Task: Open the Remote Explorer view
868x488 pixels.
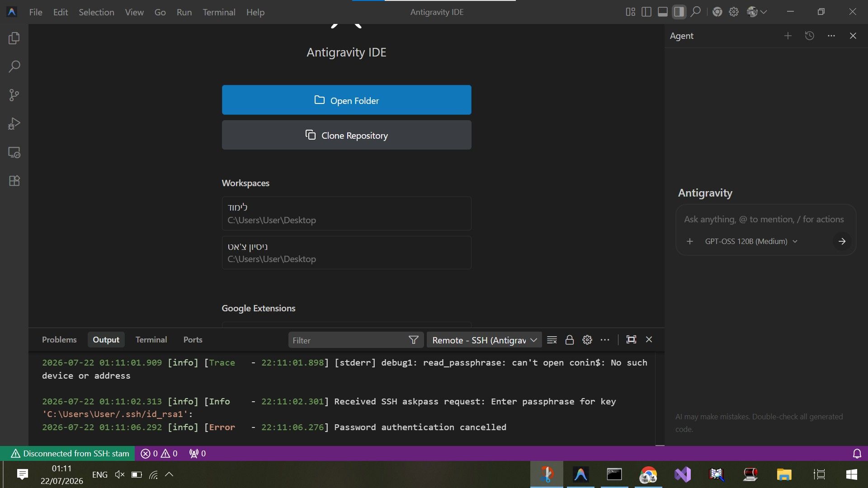Action: tap(14, 152)
